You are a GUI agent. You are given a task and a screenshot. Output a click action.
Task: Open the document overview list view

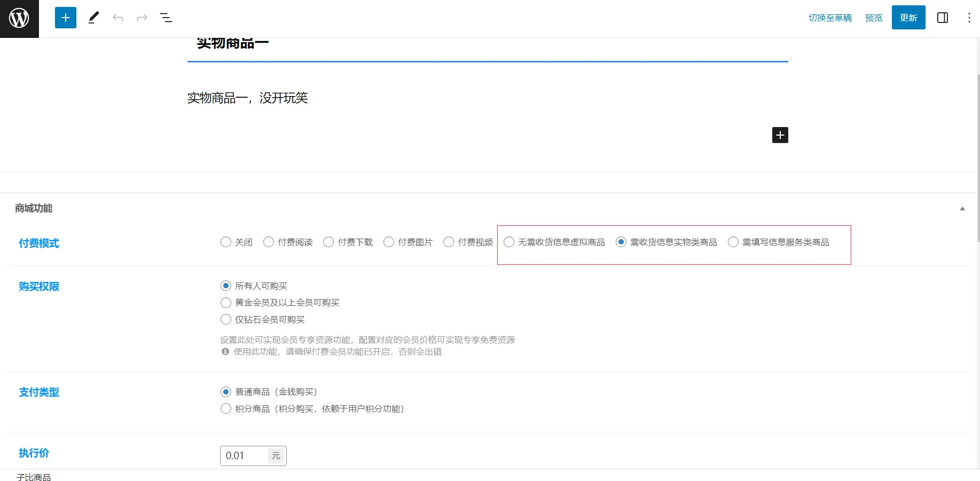coord(166,18)
